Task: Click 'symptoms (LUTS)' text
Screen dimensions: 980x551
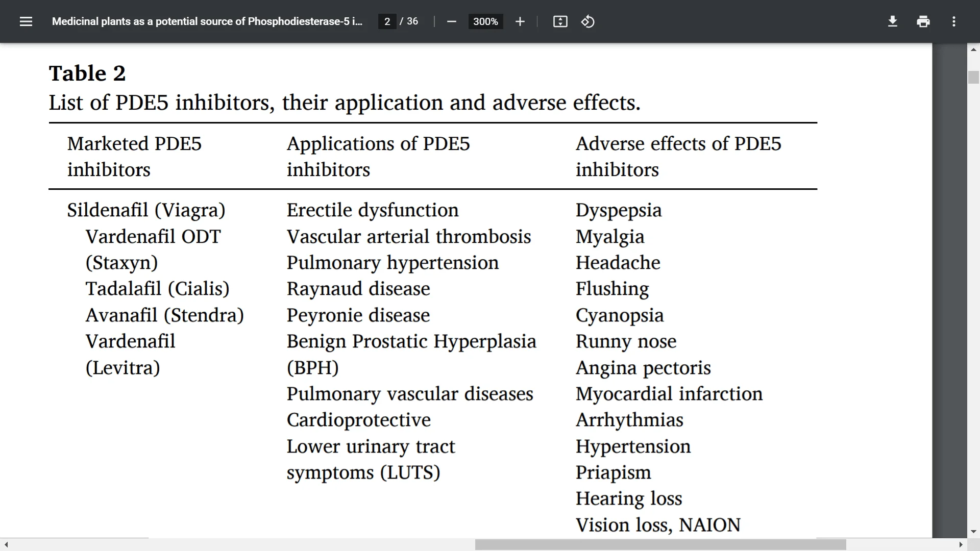Action: (363, 472)
